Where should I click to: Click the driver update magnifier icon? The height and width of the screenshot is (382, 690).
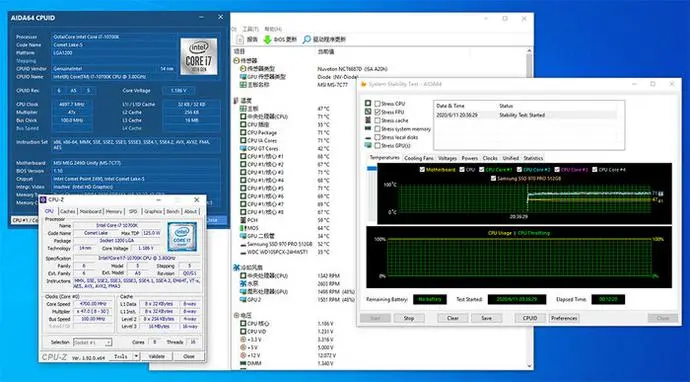307,40
